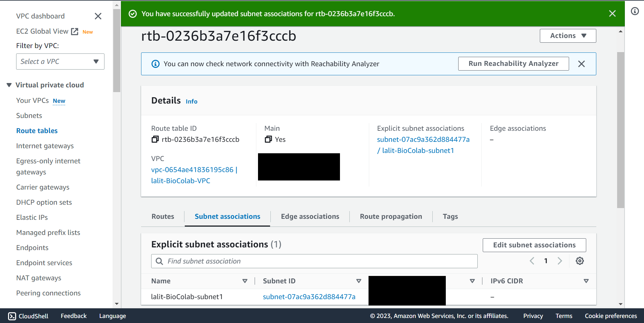644x323 pixels.
Task: Open Terms link in footer
Action: click(x=564, y=316)
